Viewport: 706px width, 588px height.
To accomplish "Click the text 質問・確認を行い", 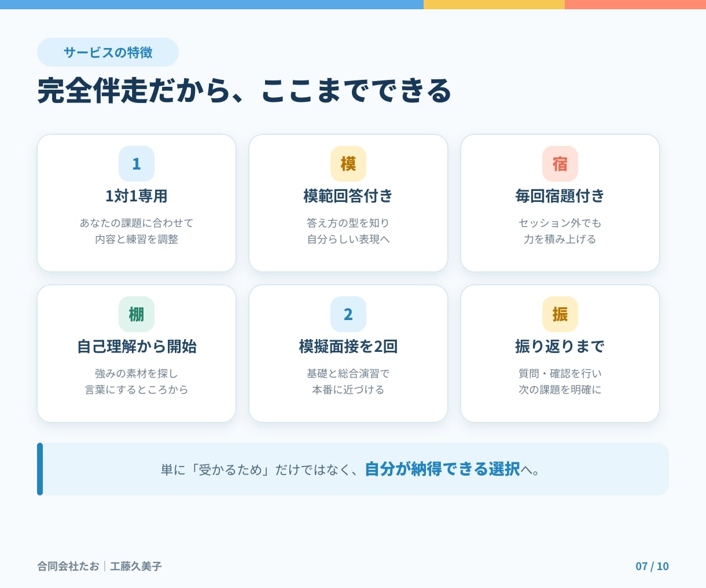I will pyautogui.click(x=560, y=373).
